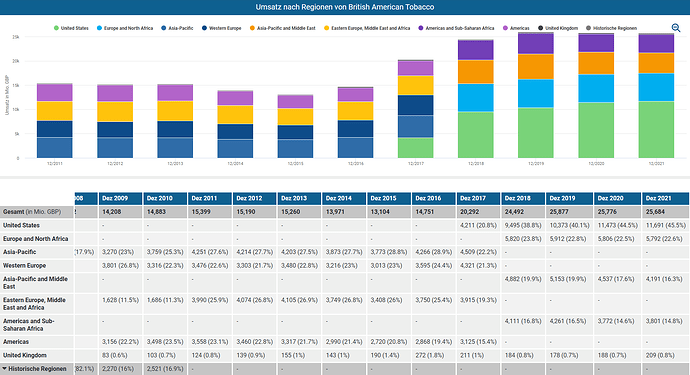Click cell 2,521 (16.9%) Historische Regionen 2010
The width and height of the screenshot is (690, 375).
click(165, 369)
